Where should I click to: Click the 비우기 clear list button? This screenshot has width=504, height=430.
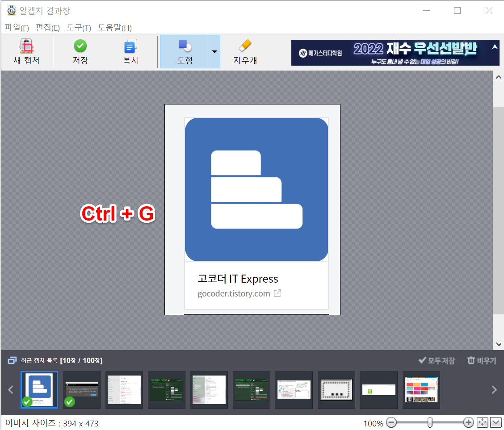point(482,360)
